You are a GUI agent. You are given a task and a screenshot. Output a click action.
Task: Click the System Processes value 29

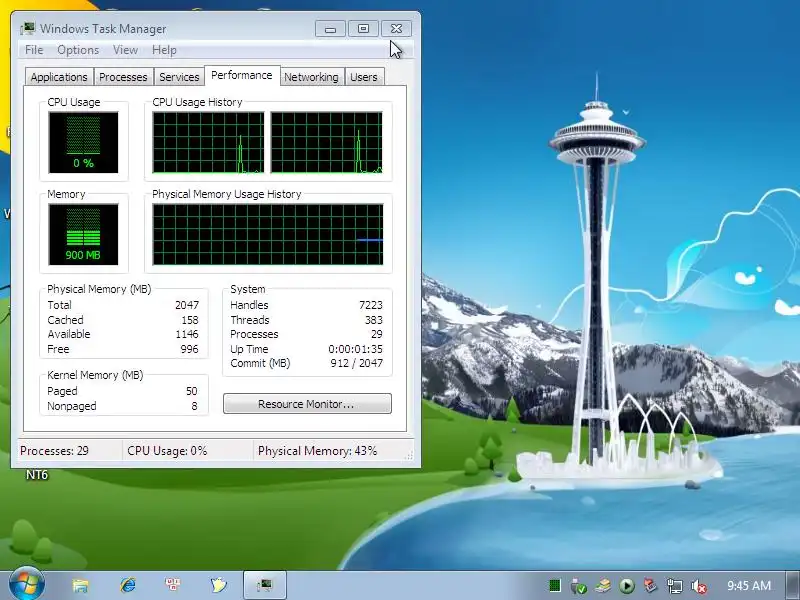[x=377, y=334]
